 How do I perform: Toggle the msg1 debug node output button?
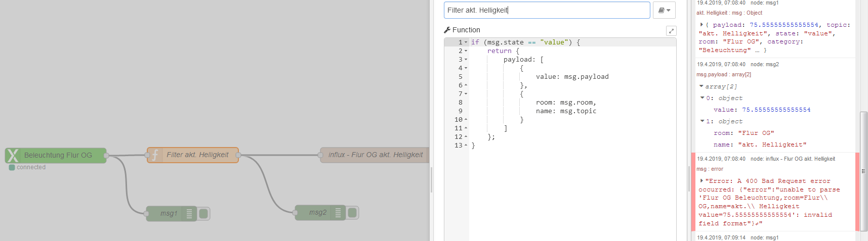[203, 214]
